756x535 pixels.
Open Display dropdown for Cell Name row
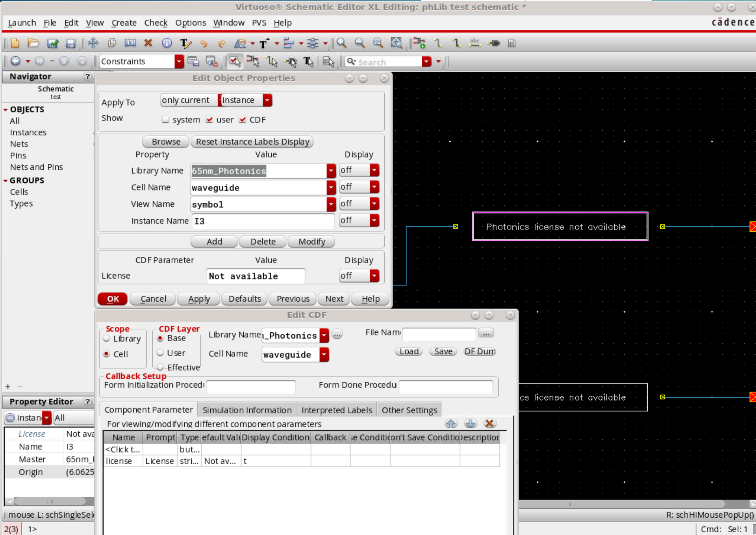tap(374, 187)
